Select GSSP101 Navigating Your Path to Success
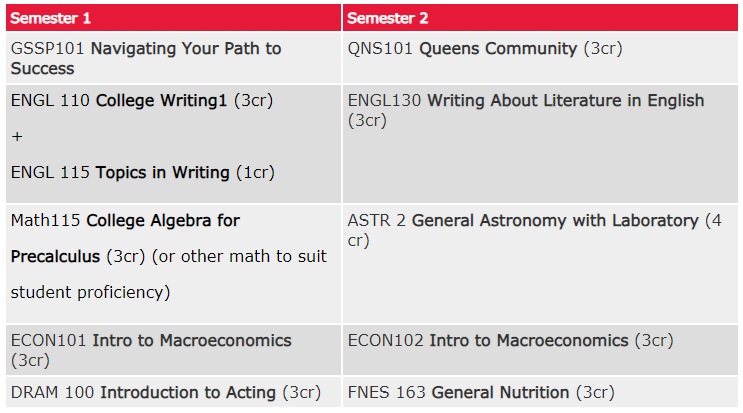 [146, 58]
